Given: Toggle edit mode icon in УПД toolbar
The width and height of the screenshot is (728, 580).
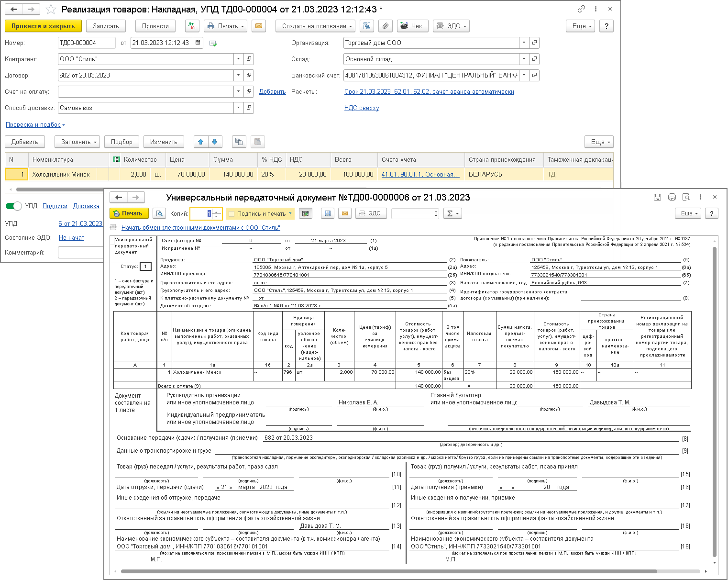Looking at the screenshot, I should coord(305,213).
